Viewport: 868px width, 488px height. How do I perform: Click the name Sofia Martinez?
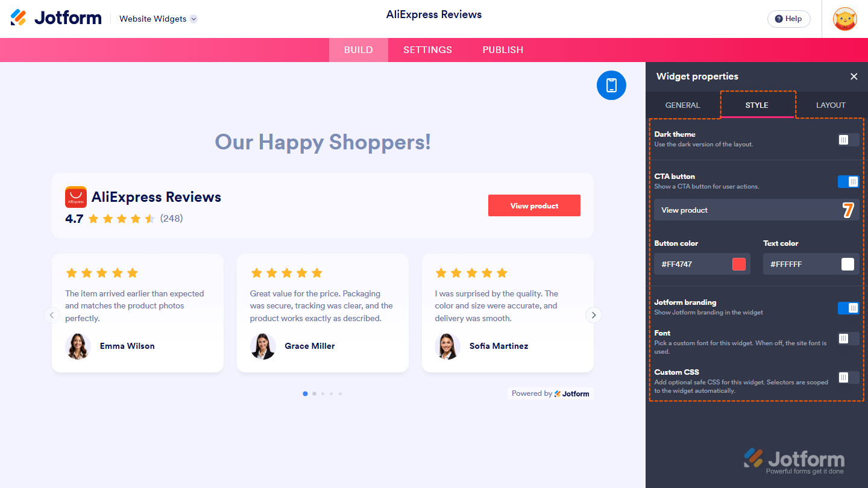point(499,346)
